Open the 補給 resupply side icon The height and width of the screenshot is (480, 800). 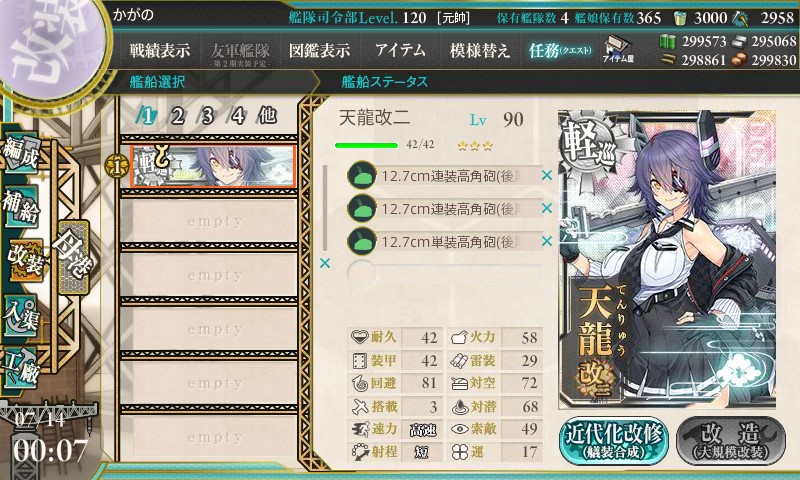pyautogui.click(x=21, y=206)
